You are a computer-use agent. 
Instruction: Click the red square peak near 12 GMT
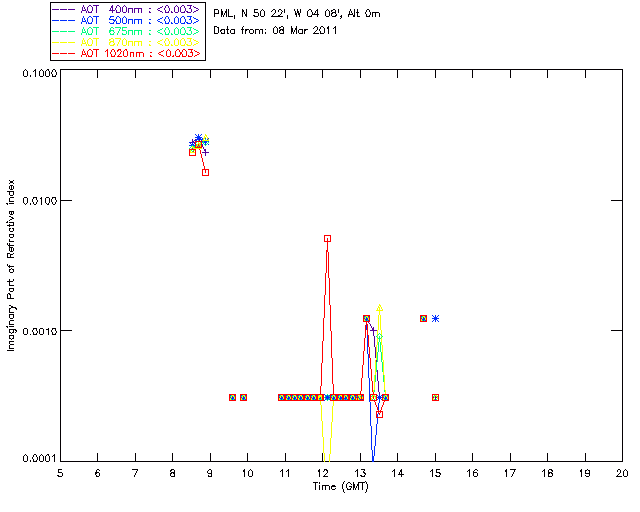(x=327, y=238)
